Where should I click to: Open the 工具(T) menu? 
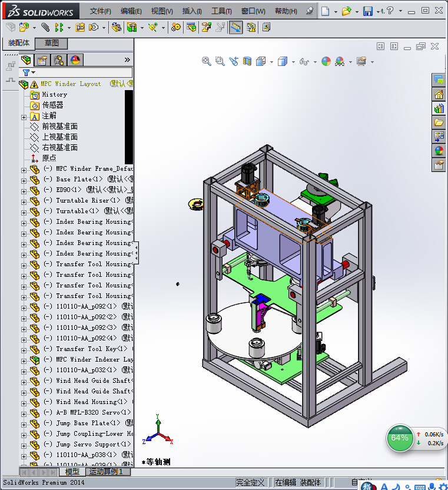pos(221,11)
